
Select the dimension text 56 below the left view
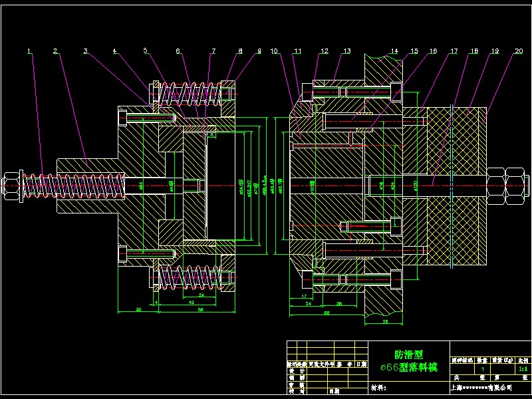tap(200, 309)
